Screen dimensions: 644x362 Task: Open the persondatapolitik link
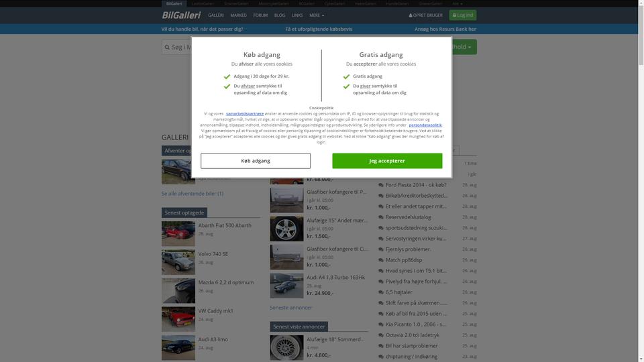pos(425,125)
